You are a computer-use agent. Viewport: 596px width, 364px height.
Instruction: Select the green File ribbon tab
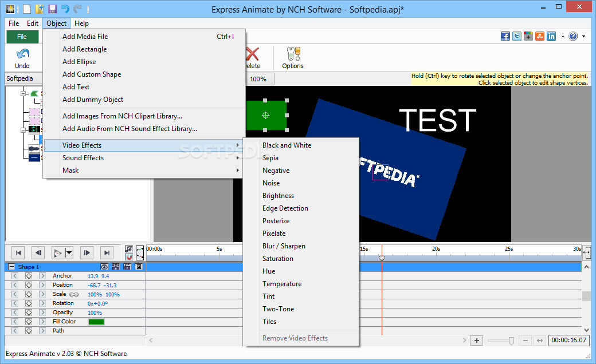(x=22, y=37)
